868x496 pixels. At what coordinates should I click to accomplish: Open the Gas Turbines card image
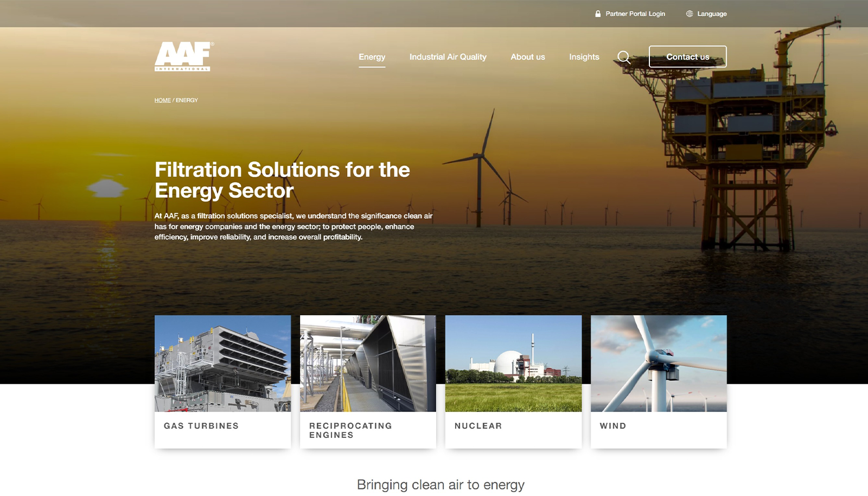tap(222, 363)
